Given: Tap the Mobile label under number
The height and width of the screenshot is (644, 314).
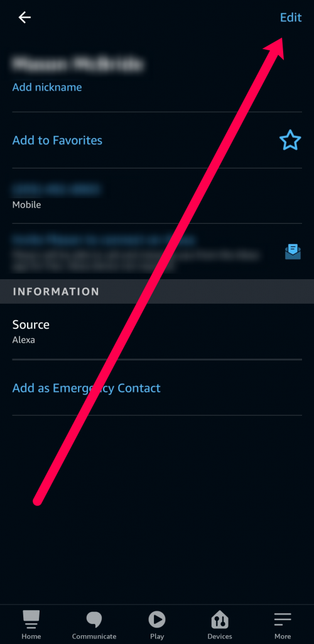Looking at the screenshot, I should point(26,204).
